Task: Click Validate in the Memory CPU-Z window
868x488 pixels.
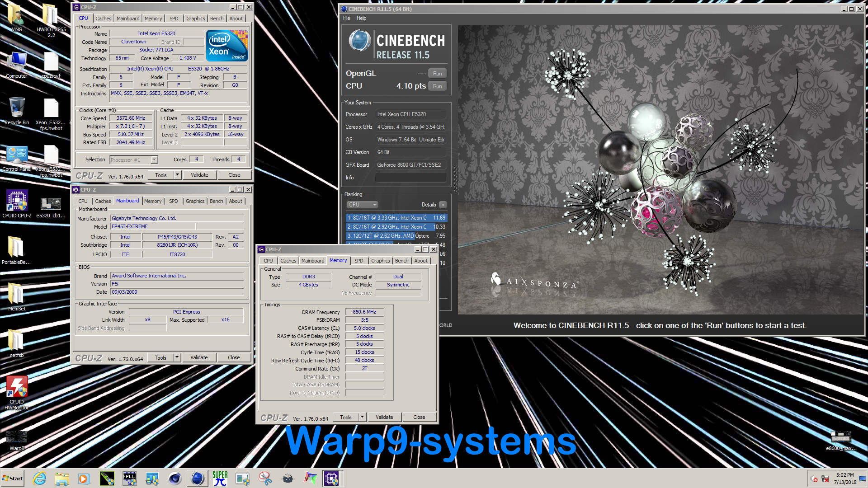Action: tap(384, 417)
